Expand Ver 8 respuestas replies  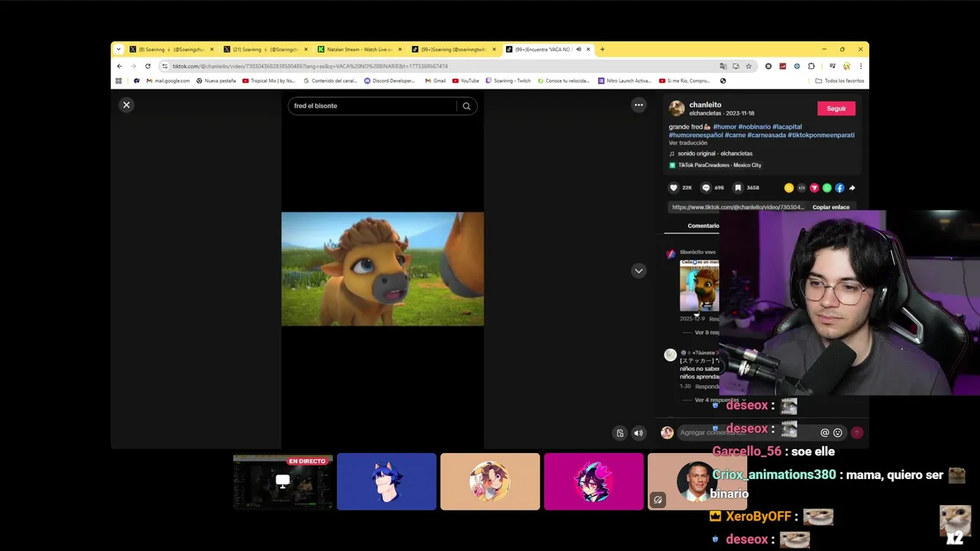(x=707, y=333)
